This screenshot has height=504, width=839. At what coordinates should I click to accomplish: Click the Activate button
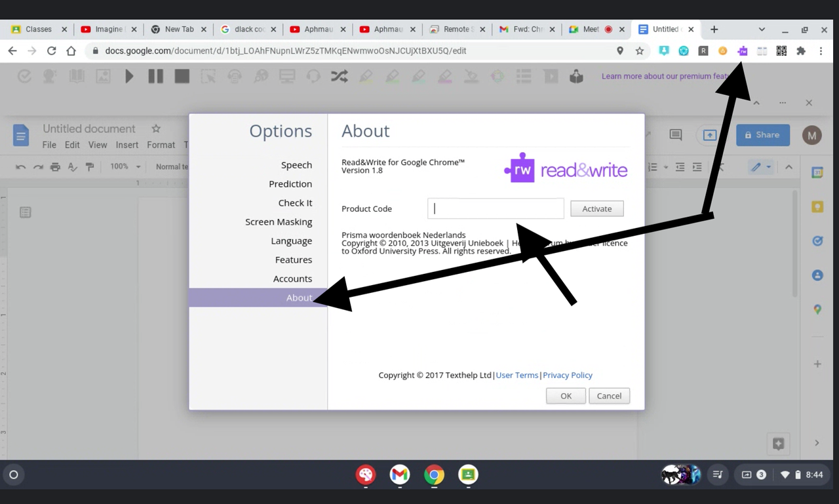click(597, 208)
